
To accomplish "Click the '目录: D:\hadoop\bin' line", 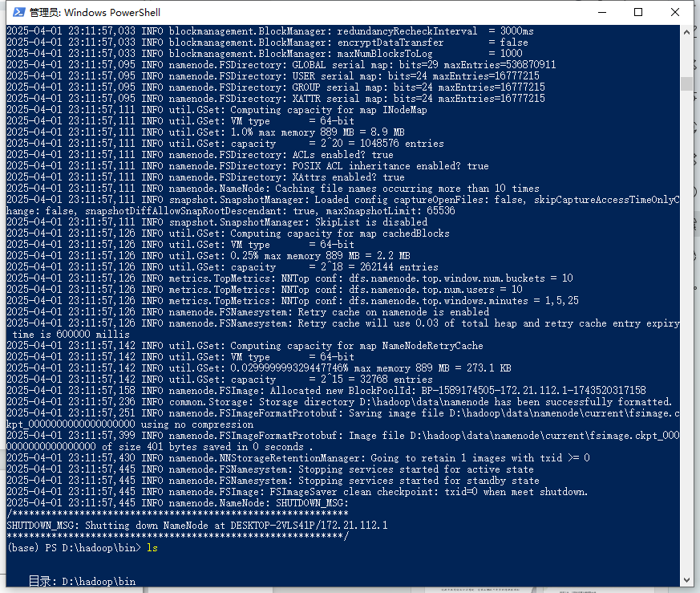I will [x=82, y=582].
